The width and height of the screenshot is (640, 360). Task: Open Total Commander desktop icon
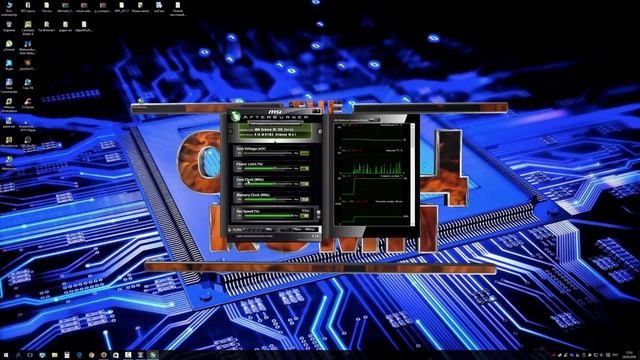[9, 86]
